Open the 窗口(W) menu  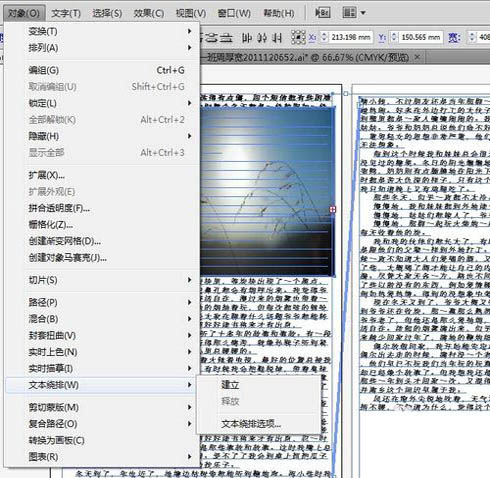pos(234,13)
